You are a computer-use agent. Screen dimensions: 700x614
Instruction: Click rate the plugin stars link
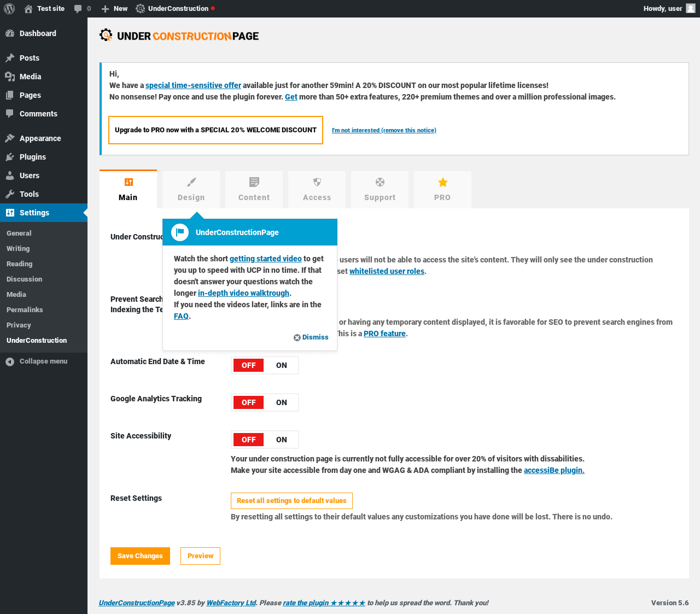[x=324, y=603]
